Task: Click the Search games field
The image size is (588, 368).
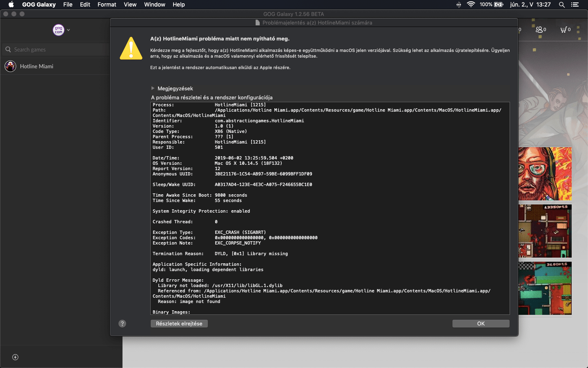Action: pyautogui.click(x=55, y=49)
